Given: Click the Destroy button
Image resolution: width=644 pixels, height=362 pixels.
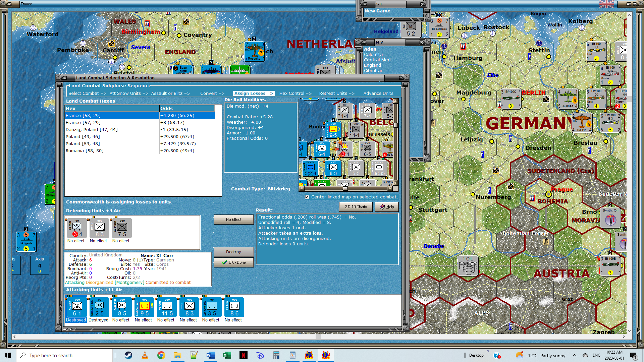Looking at the screenshot, I should click(x=233, y=252).
